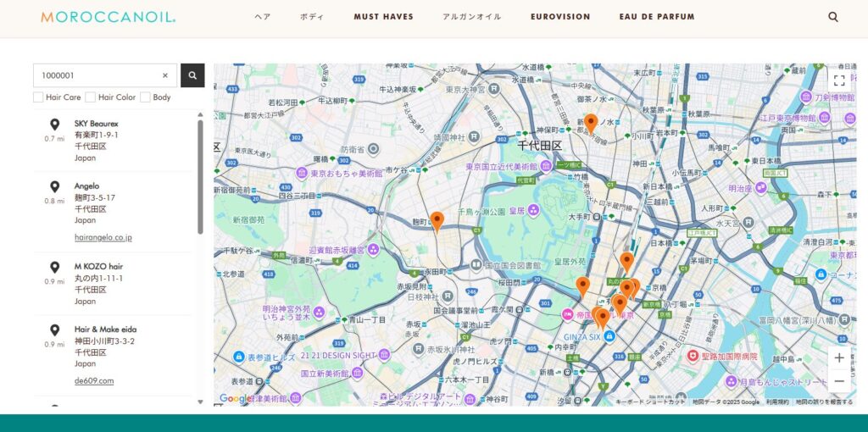This screenshot has height=432, width=868.
Task: Zoom in on the map
Action: (838, 357)
